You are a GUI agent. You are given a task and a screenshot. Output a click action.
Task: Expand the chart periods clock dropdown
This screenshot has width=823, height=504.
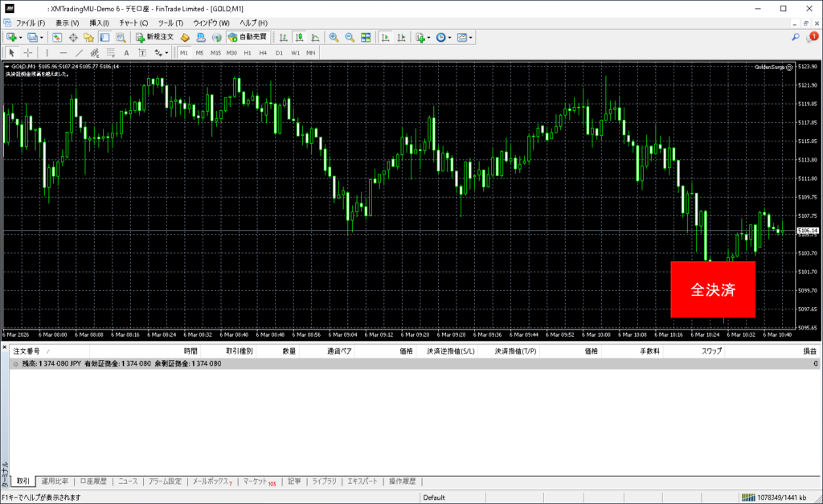tap(450, 37)
